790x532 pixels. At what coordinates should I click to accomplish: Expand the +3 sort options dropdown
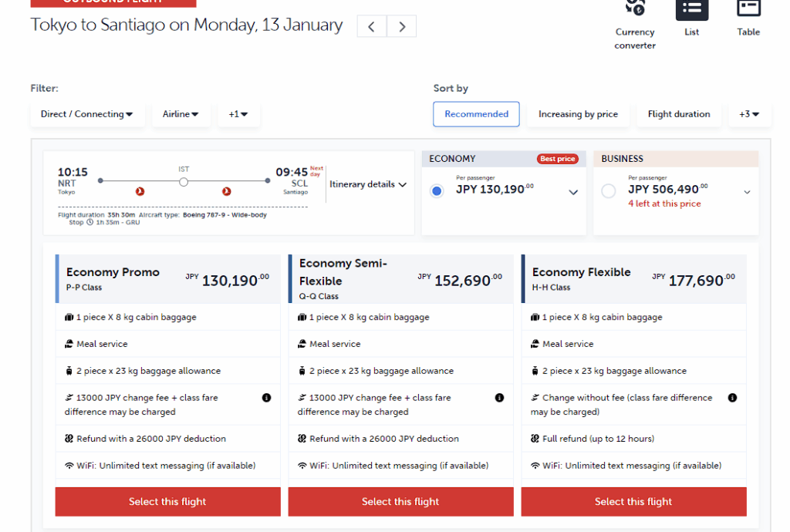[x=749, y=114]
